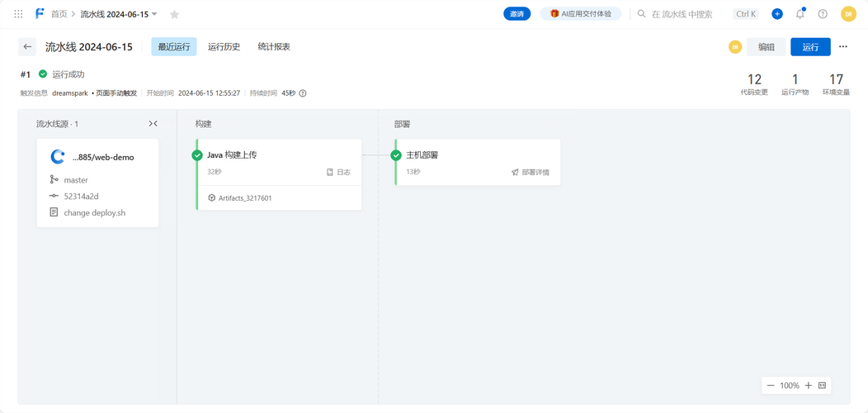
Task: Focus the 在 流水线 中搜索 search field
Action: click(x=682, y=14)
